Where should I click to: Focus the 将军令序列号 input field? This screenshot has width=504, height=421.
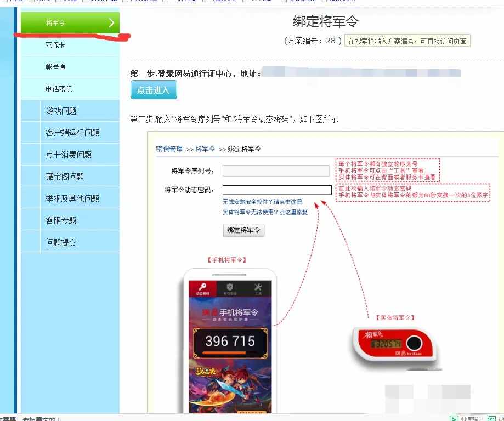tap(276, 170)
